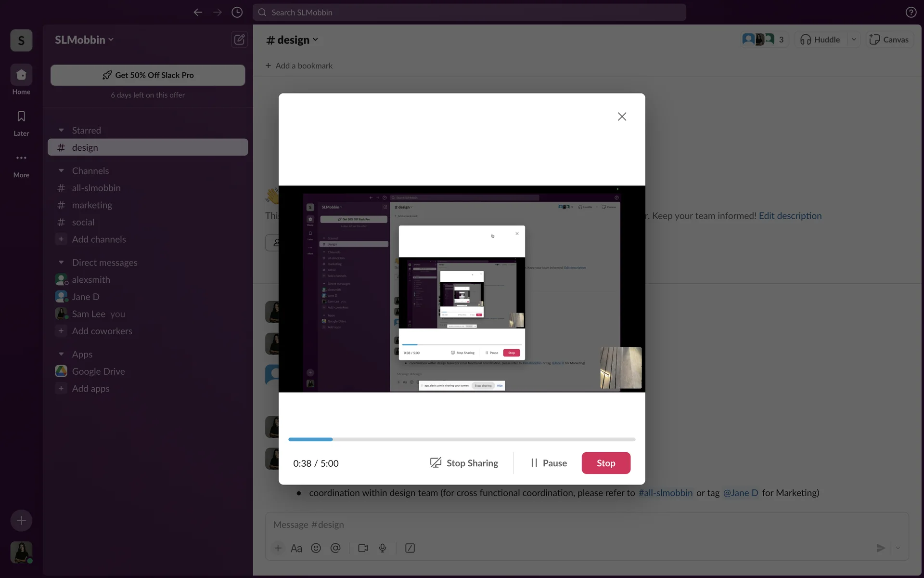Open the marketing channel
The height and width of the screenshot is (578, 924).
92,205
